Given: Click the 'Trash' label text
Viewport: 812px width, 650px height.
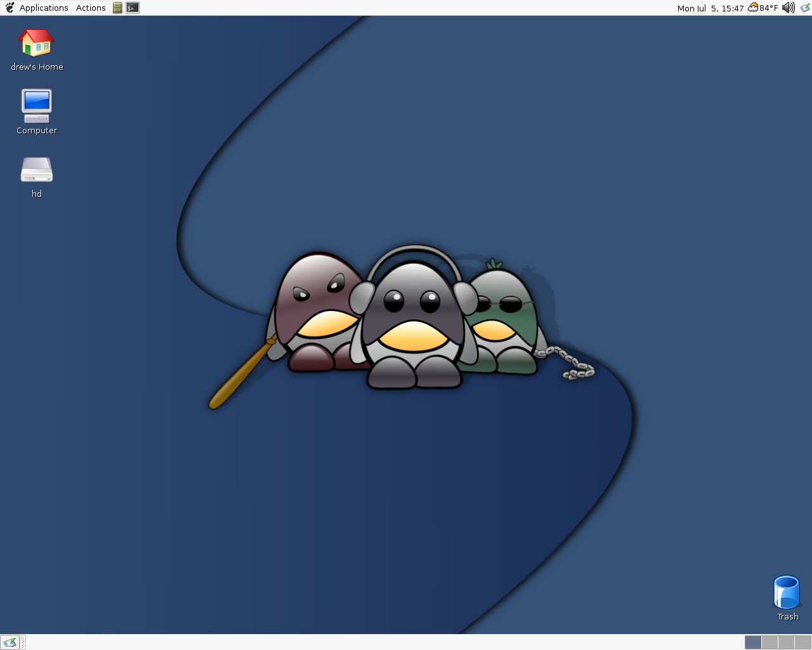Looking at the screenshot, I should pyautogui.click(x=788, y=616).
